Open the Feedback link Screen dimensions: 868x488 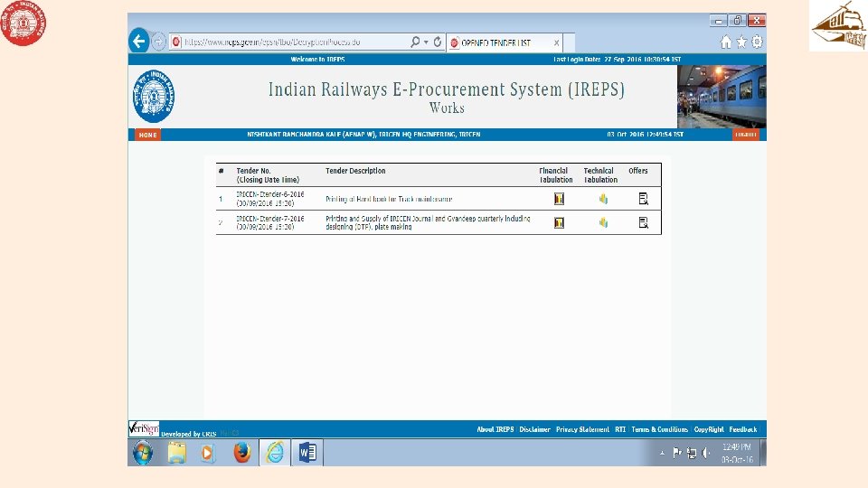[x=743, y=429]
